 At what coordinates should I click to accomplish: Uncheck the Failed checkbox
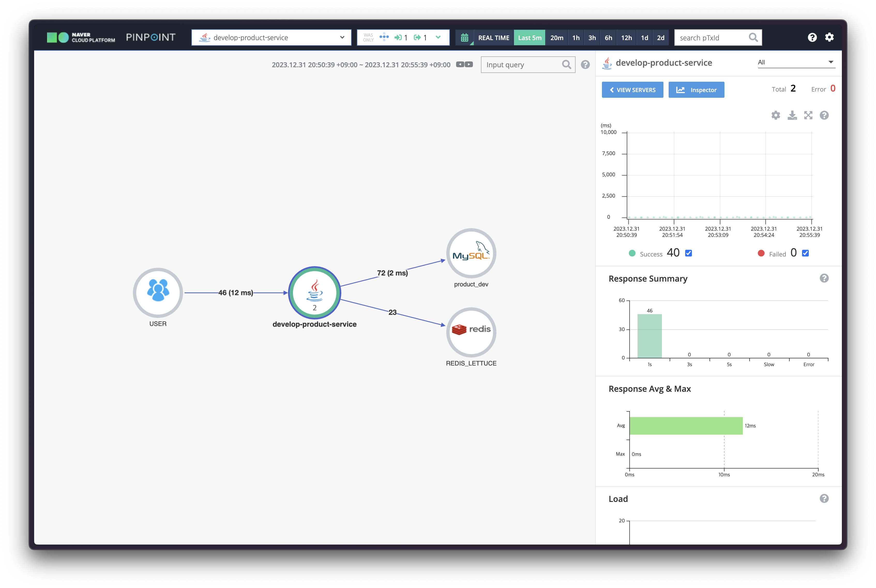805,253
